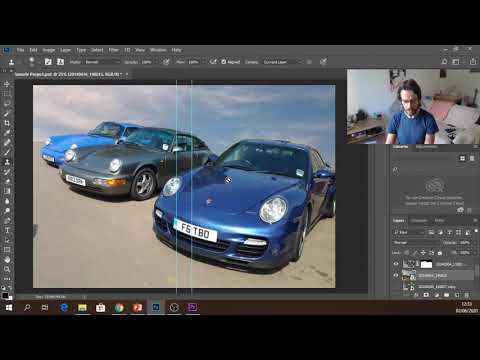Toggle pressure for size icon
Image resolution: width=480 pixels, height=360 pixels.
(323, 62)
